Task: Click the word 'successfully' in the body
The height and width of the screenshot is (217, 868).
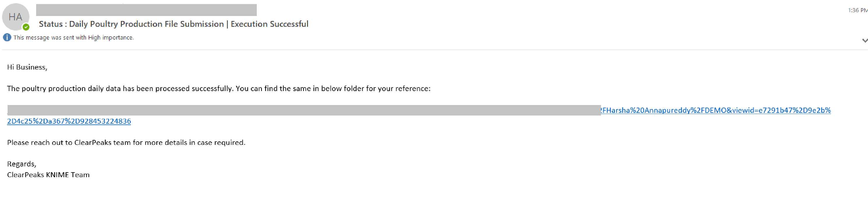Action: [212, 88]
